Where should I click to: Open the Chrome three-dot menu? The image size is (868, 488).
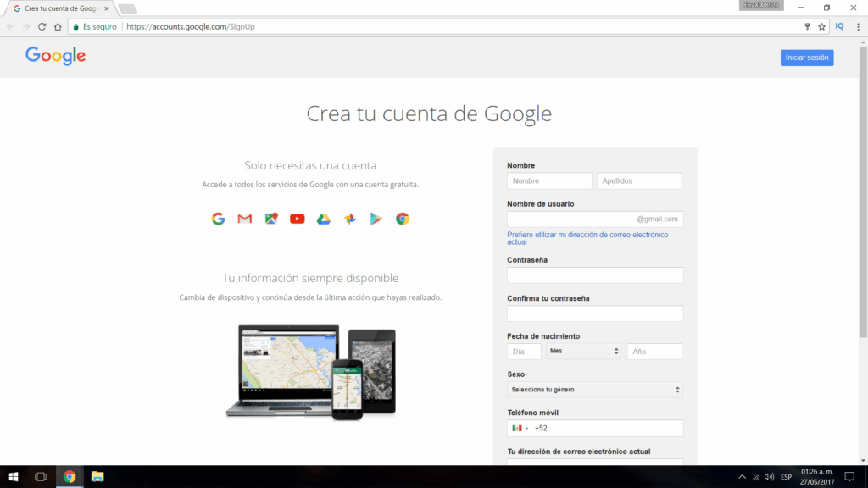pos(858,26)
